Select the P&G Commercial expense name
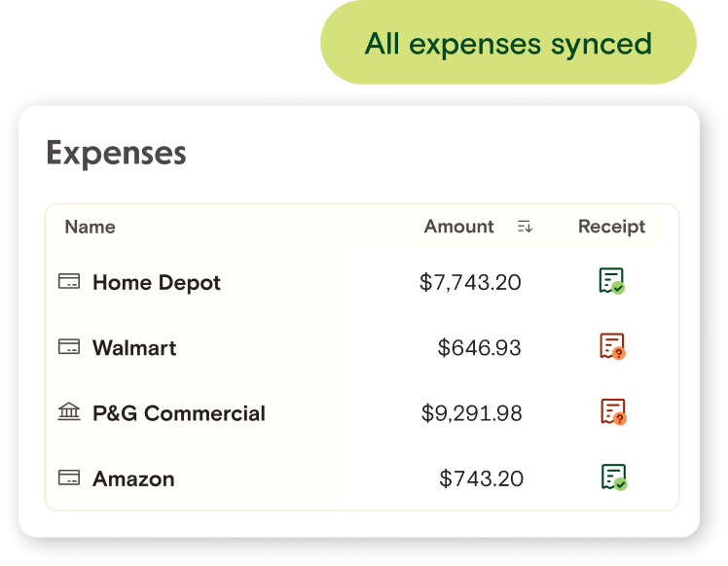Screen dimensions: 728x566 coord(179,413)
